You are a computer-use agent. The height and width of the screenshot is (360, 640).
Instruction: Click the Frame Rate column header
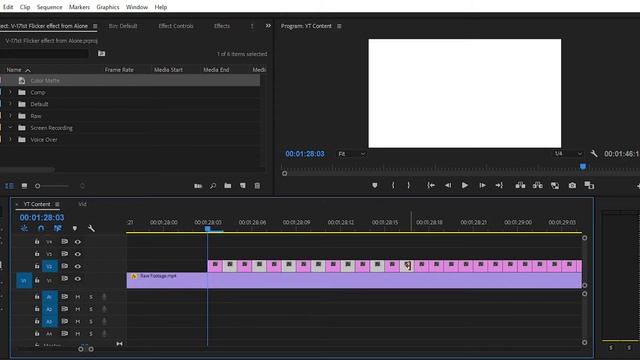[x=119, y=70]
